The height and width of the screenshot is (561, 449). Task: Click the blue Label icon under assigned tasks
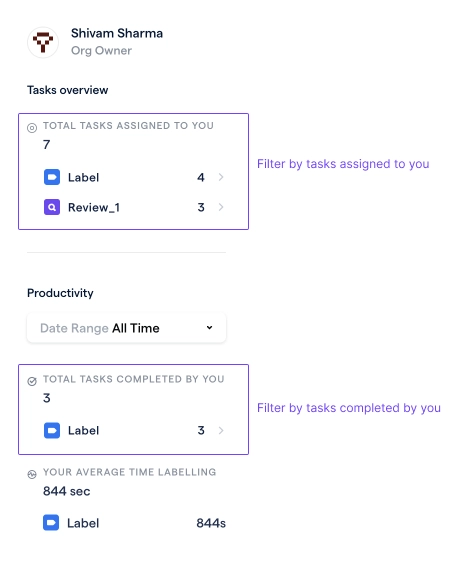click(x=52, y=177)
